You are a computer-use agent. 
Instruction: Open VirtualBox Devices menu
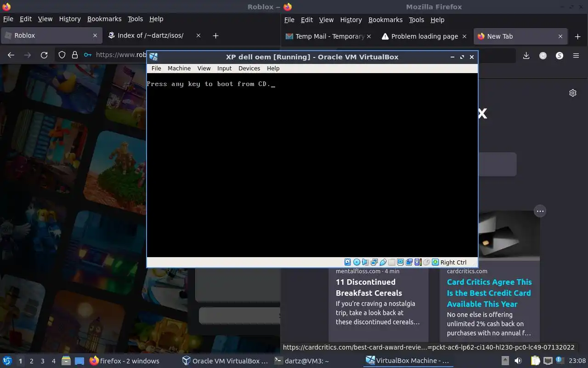tap(249, 68)
